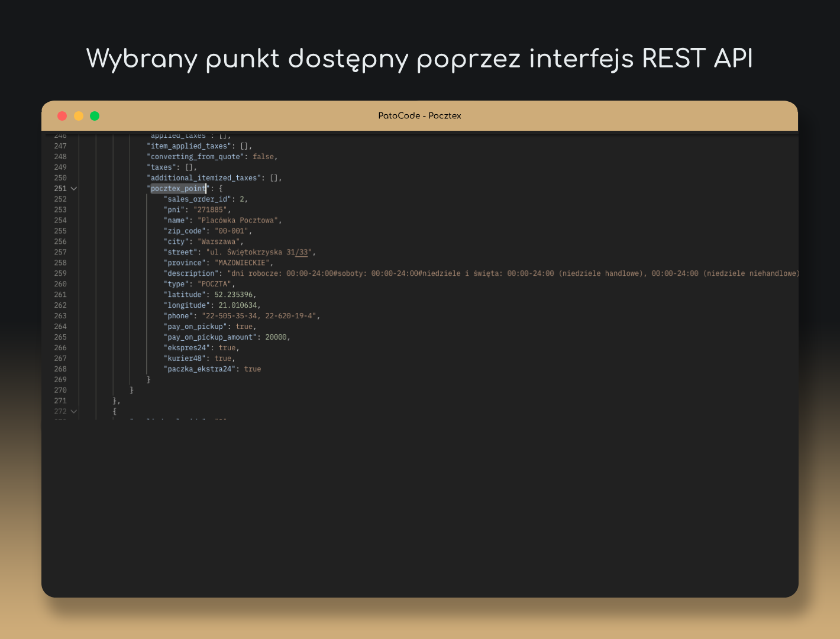The height and width of the screenshot is (639, 840).
Task: Click the PatoCode - Pocztex window title
Action: click(419, 116)
